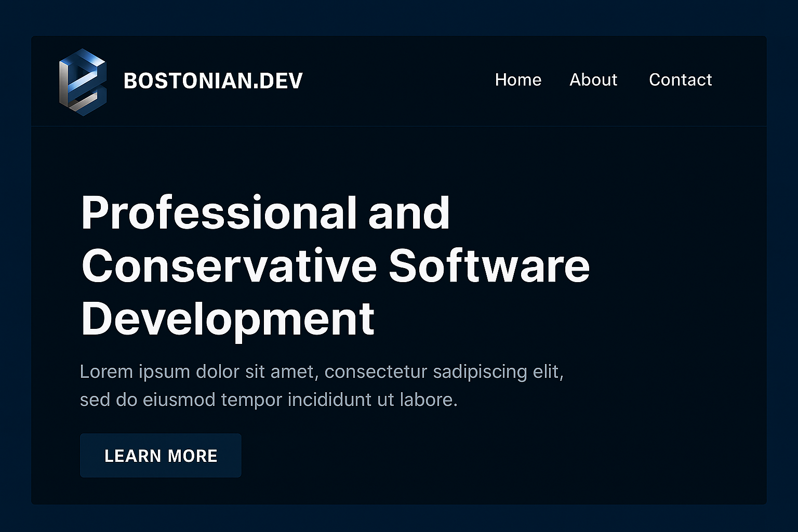This screenshot has height=532, width=798.
Task: Click the word "consectetur" in the subtitle
Action: 376,372
